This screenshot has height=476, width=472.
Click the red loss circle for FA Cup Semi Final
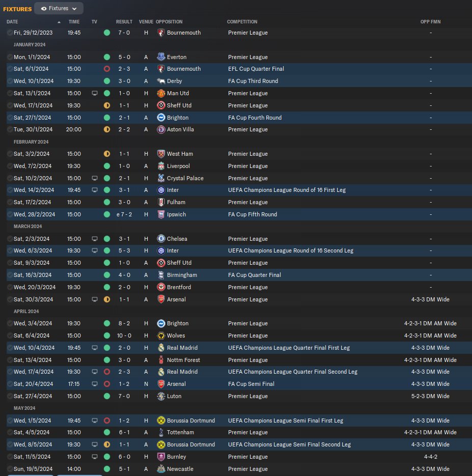(x=107, y=384)
